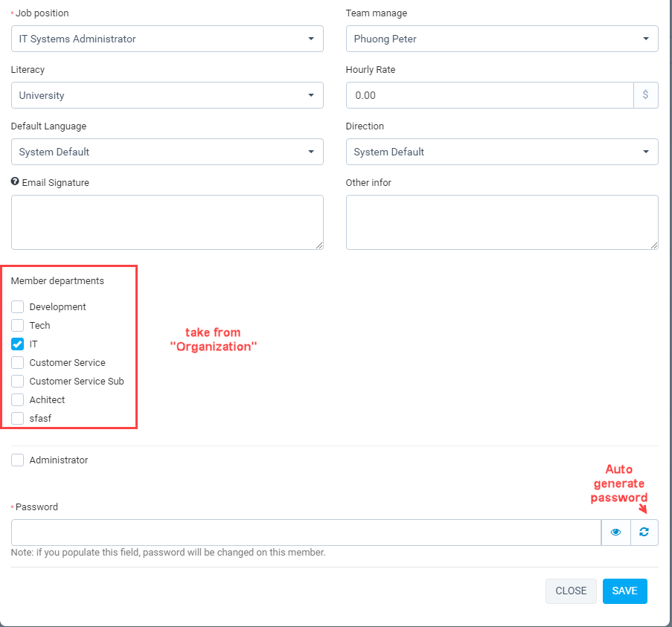
Task: Select the Tech department checkbox
Action: pos(18,326)
